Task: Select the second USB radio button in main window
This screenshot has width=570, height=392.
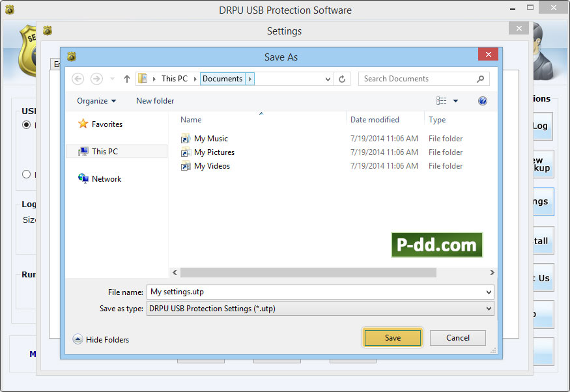Action: (26, 174)
